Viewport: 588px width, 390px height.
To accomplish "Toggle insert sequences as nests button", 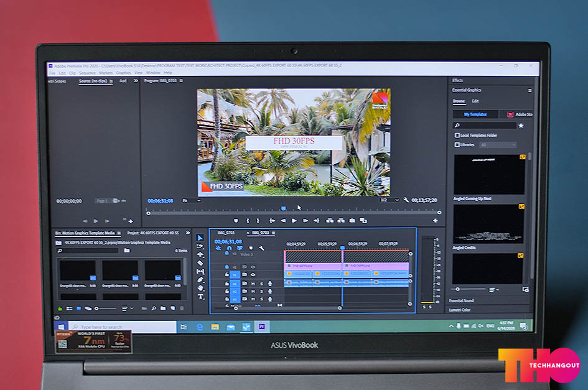I will [x=218, y=248].
